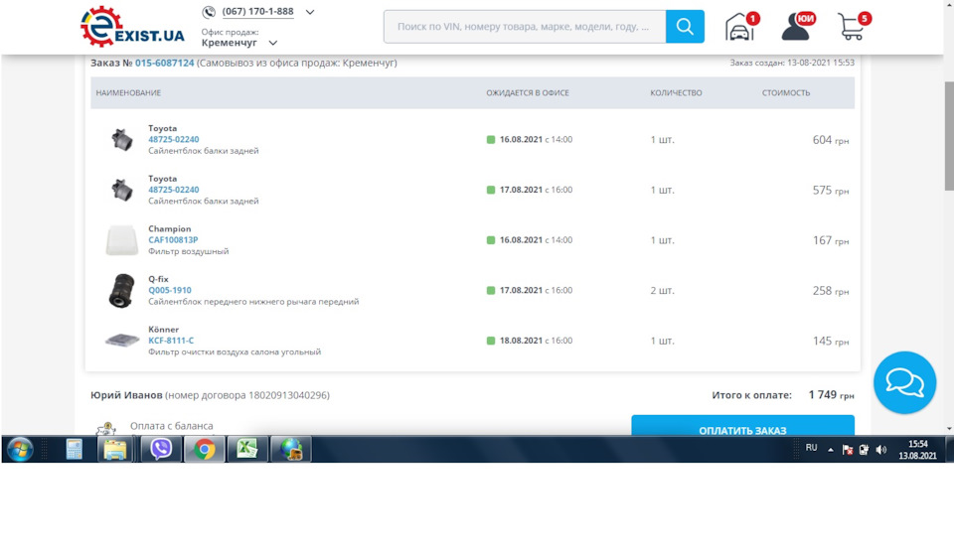This screenshot has height=560, width=954.
Task: Open the volume speaker tray icon
Action: (x=881, y=450)
